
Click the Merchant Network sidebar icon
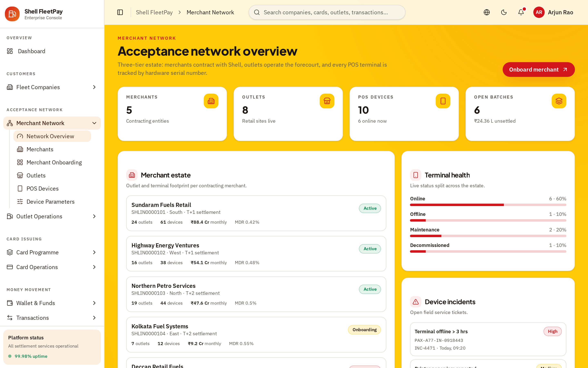tap(10, 123)
